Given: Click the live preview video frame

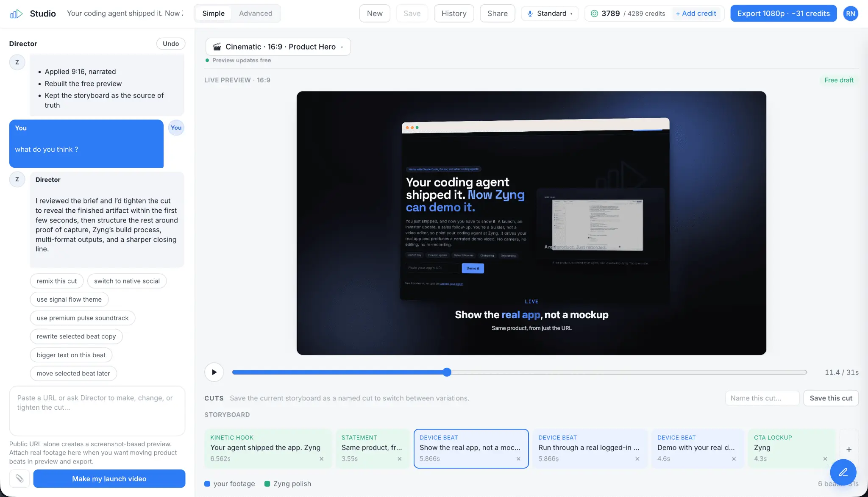Looking at the screenshot, I should [x=531, y=223].
